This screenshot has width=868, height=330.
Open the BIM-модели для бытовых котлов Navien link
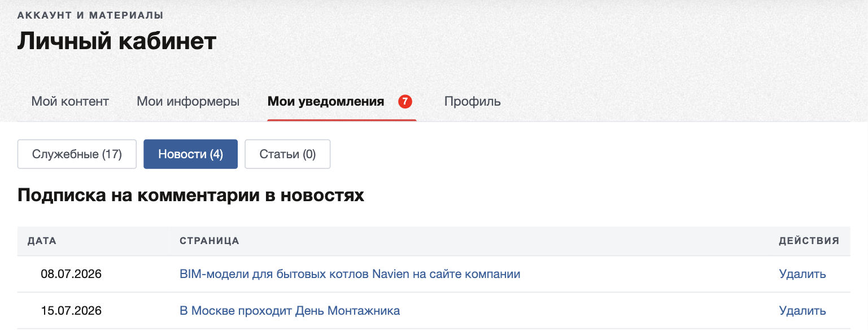click(350, 274)
